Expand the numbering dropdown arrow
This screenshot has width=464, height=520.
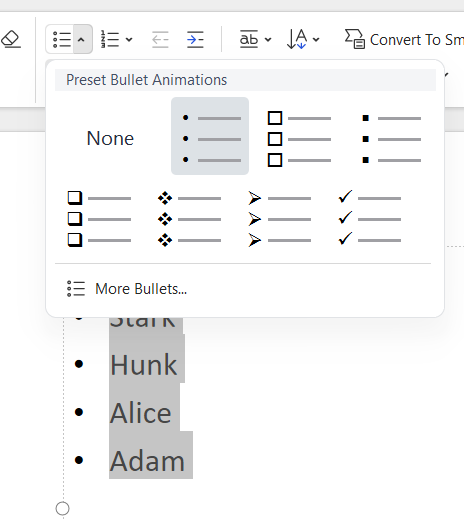click(129, 40)
